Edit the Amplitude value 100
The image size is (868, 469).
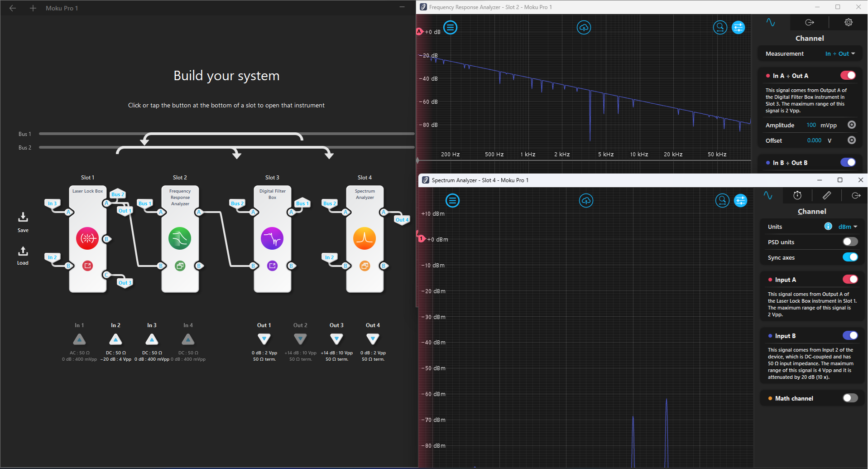click(x=811, y=125)
